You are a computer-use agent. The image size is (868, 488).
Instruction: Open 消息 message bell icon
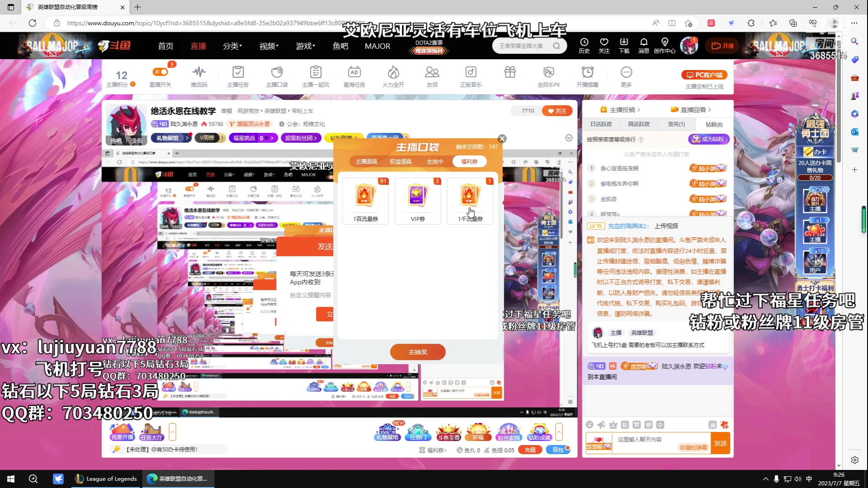point(644,46)
